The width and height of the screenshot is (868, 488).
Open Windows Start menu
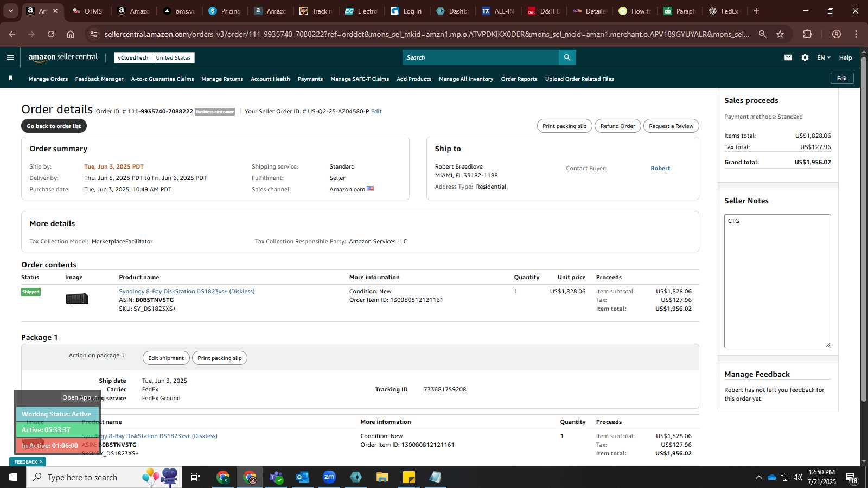click(x=13, y=477)
